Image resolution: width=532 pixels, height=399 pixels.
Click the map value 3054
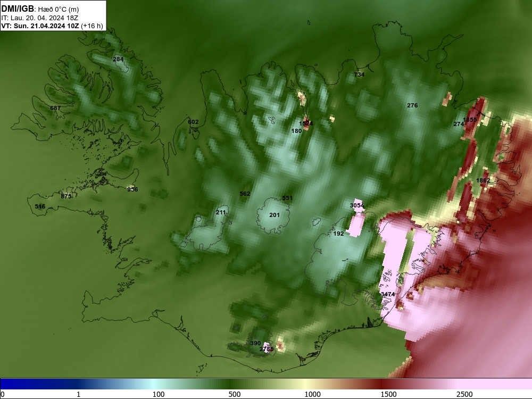click(x=356, y=205)
